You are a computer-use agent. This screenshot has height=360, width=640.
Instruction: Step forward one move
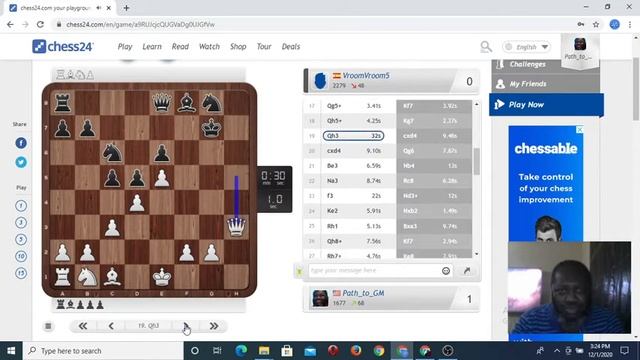(x=186, y=326)
